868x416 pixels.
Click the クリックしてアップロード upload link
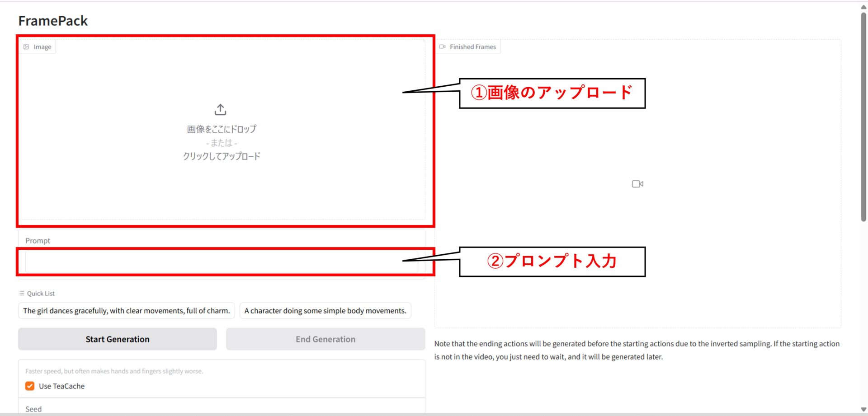click(x=221, y=156)
